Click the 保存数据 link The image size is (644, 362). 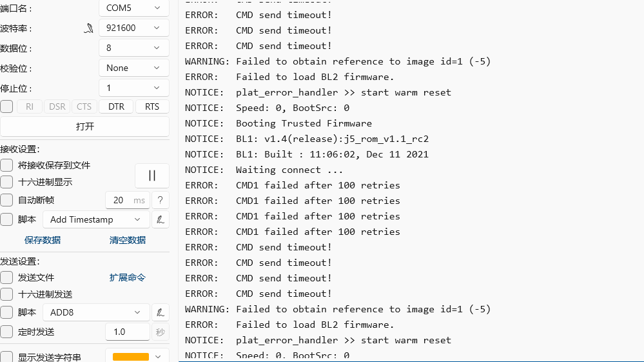(43, 240)
